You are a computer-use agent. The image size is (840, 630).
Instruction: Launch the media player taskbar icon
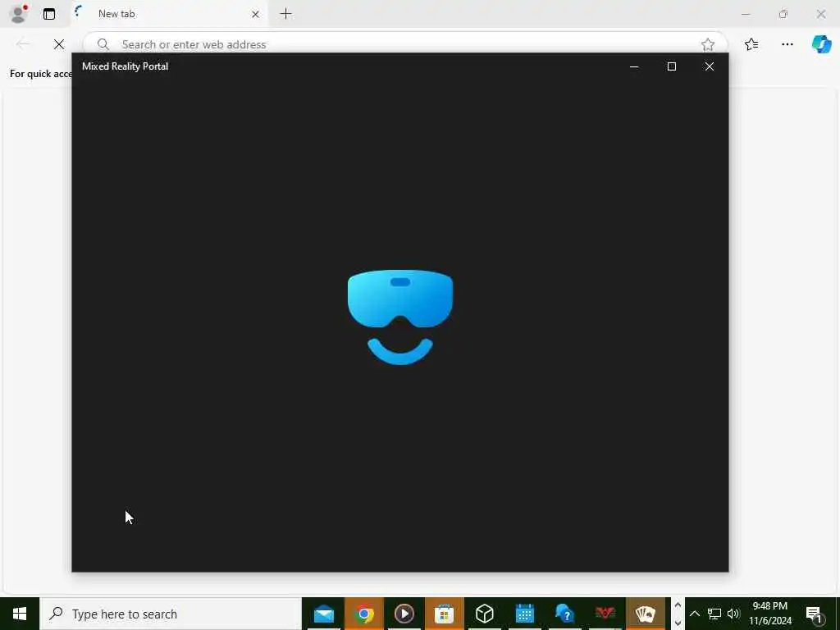pos(404,614)
